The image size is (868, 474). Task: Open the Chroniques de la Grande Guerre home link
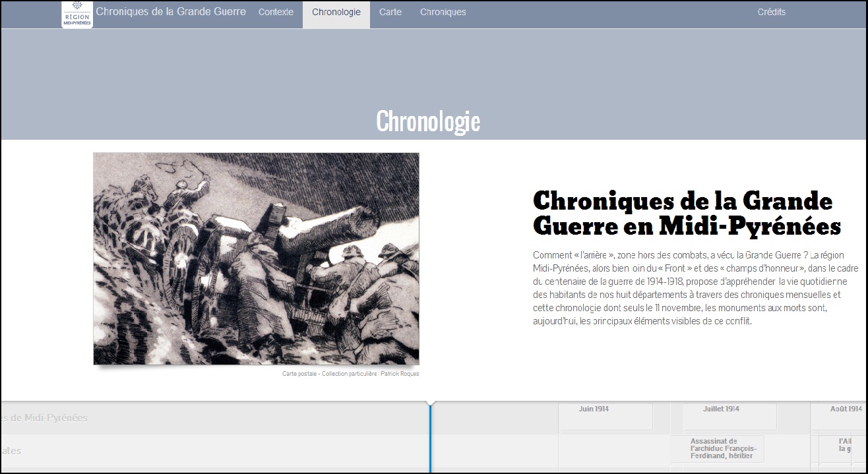pos(171,12)
